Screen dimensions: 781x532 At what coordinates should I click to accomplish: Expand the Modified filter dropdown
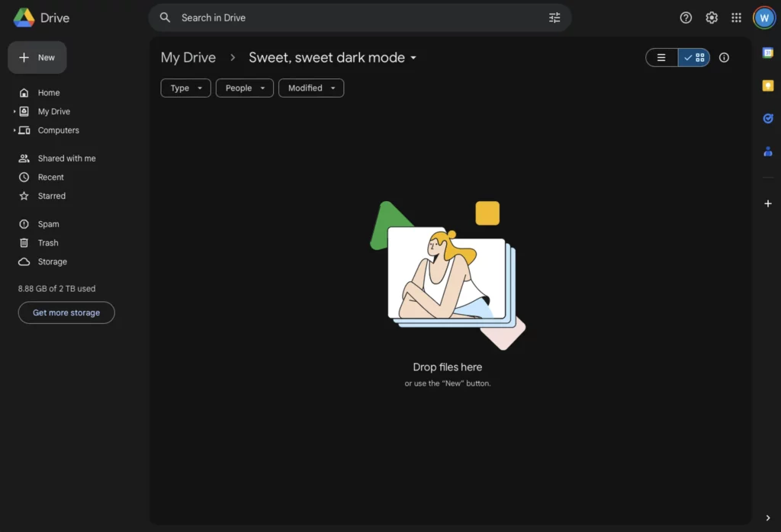(x=310, y=88)
